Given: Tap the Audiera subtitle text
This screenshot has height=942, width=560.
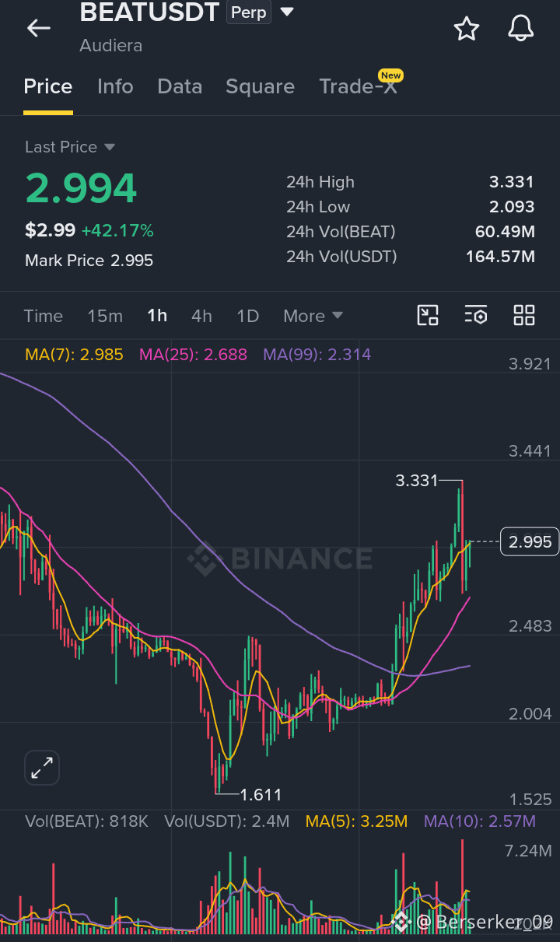Looking at the screenshot, I should (111, 45).
